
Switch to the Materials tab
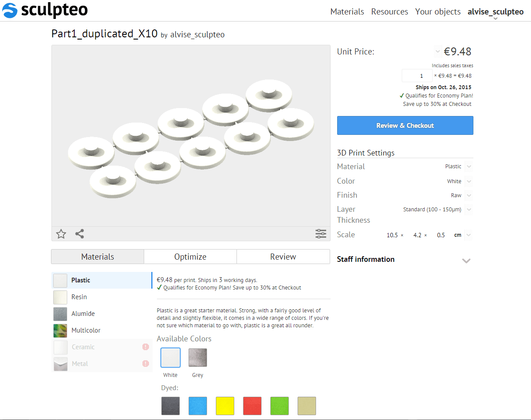(x=98, y=257)
